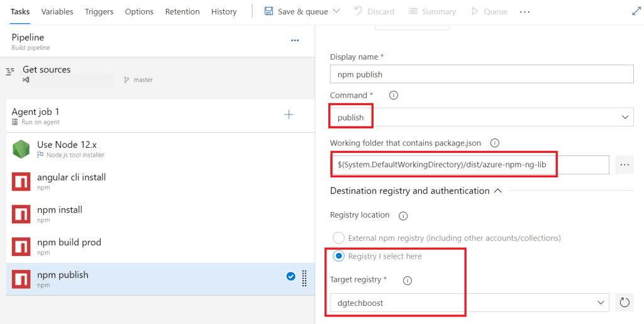Open the toolbar more actions ellipsis
Viewport: 644px width, 324px height.
pos(525,11)
